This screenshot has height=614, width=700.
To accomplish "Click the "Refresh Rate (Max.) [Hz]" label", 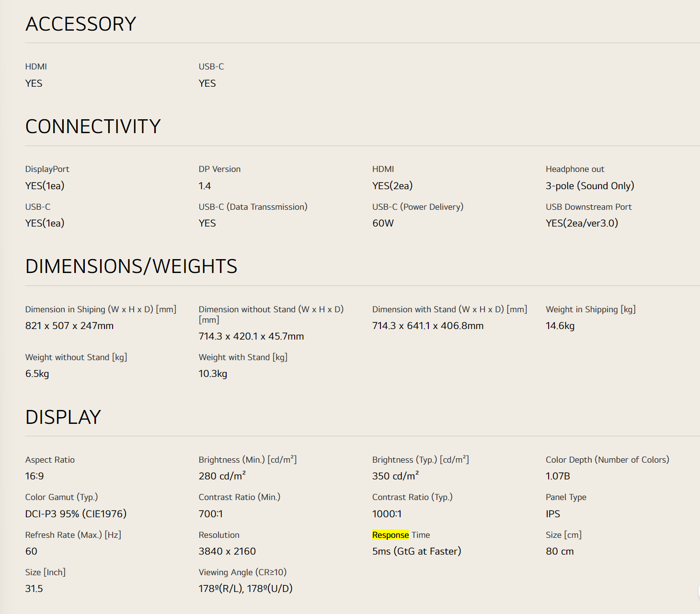I will 73,535.
